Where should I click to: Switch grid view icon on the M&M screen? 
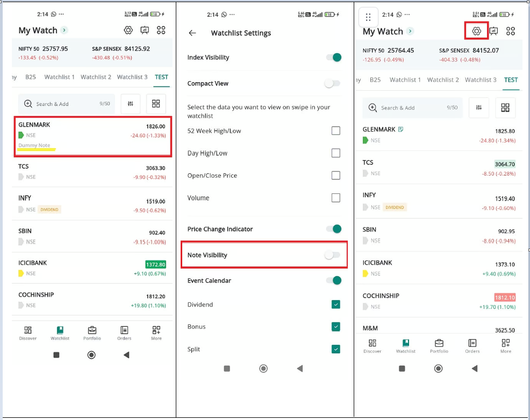(x=505, y=107)
